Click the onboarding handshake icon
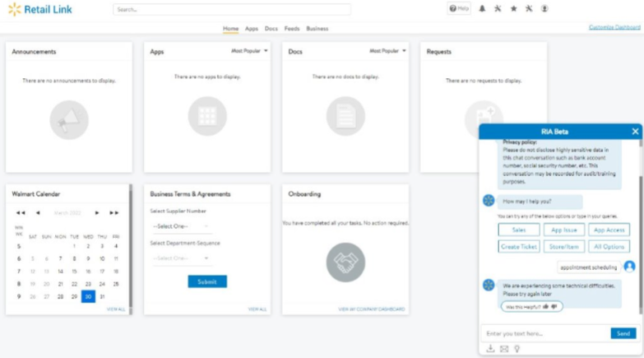 point(345,263)
